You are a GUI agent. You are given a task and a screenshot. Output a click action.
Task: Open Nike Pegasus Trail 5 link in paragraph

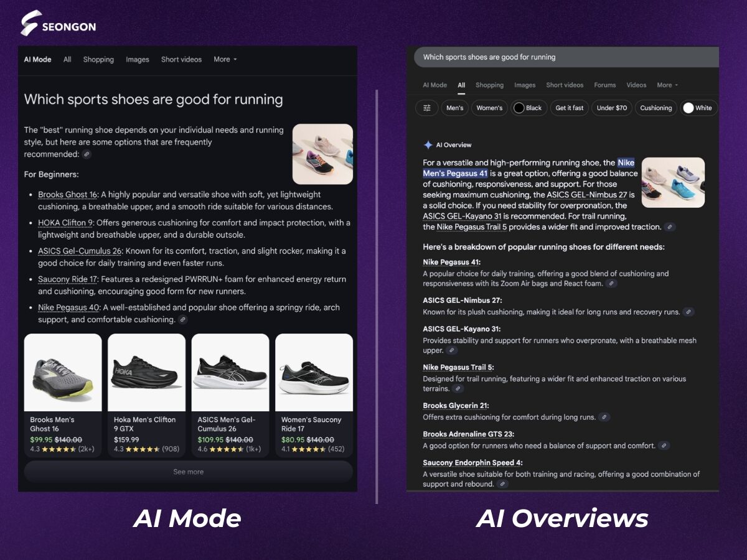coord(471,227)
